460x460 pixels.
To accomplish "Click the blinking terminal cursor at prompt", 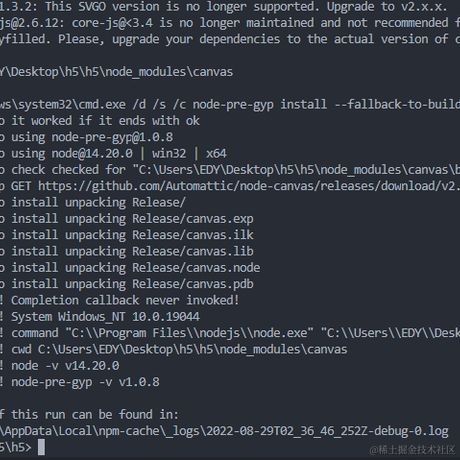I will coord(41,447).
